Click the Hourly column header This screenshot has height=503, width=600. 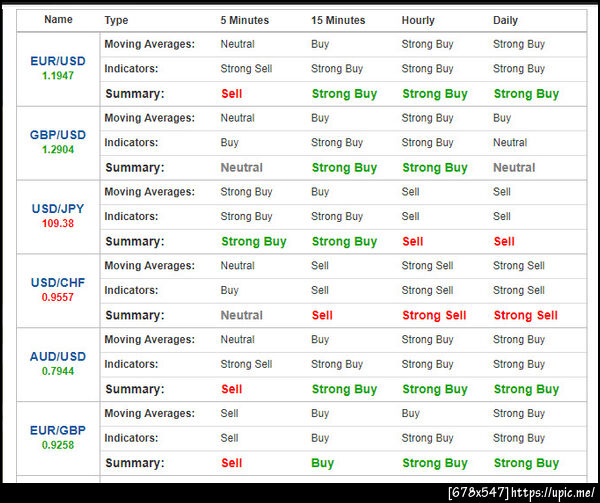[x=418, y=20]
